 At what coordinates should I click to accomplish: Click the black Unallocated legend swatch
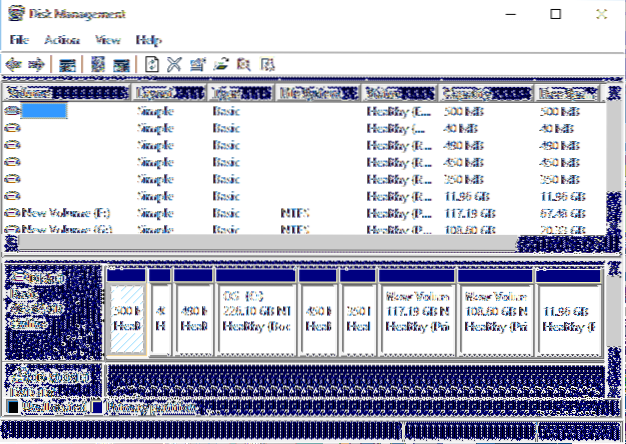click(12, 408)
